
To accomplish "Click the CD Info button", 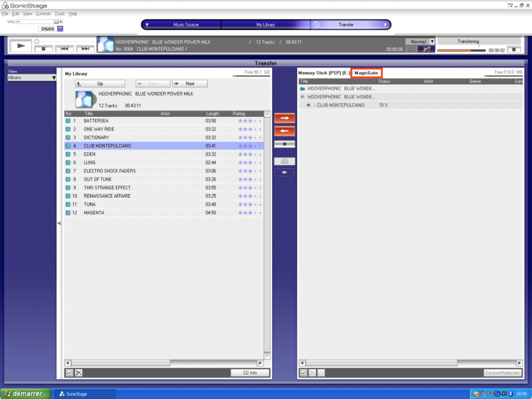I will pos(250,373).
